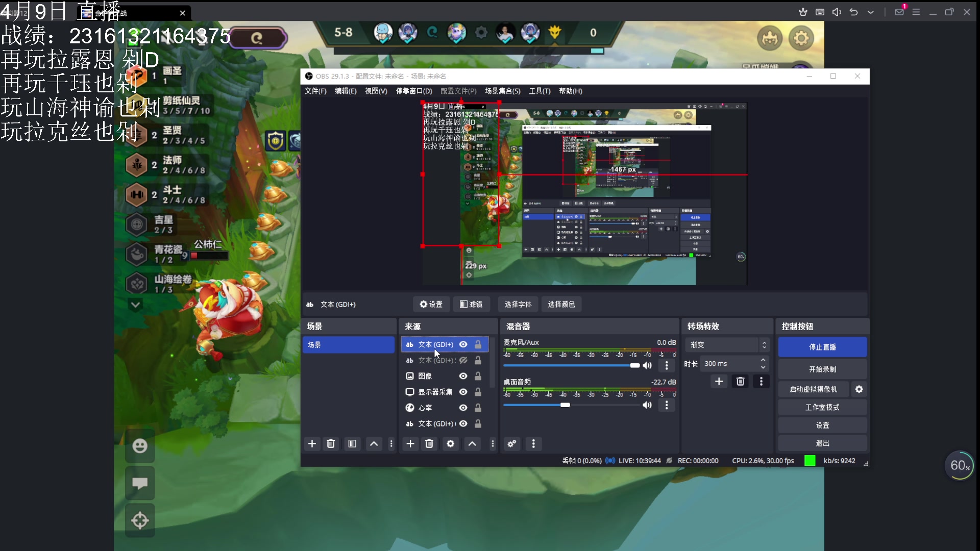Add a new scene with the plus icon
Viewport: 980px width, 551px height.
(x=312, y=444)
